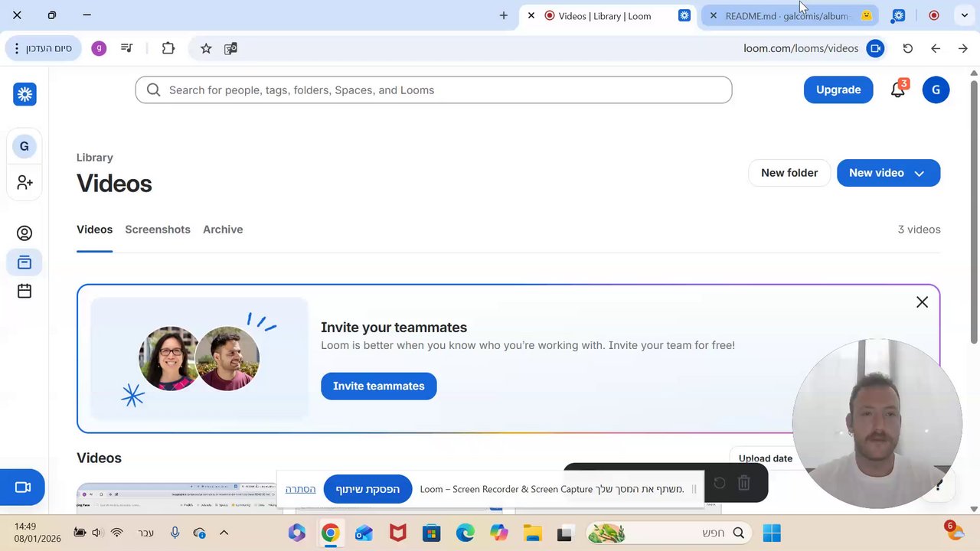Switch to the Archive tab
The width and height of the screenshot is (980, 551).
coord(223,230)
